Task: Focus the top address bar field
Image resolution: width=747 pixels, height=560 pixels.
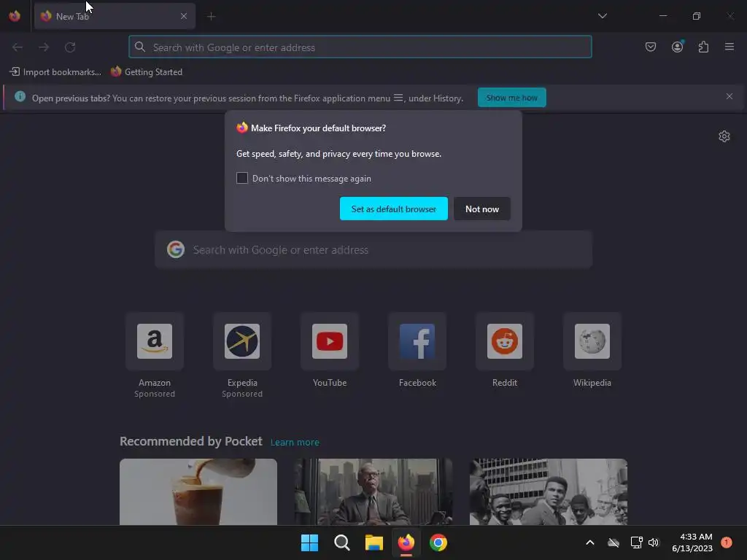Action: coord(360,47)
